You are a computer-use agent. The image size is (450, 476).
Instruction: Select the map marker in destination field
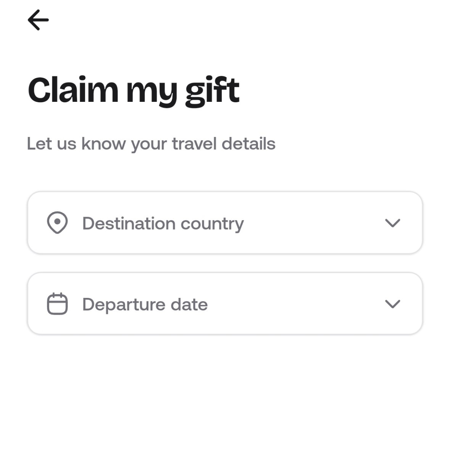(x=57, y=223)
